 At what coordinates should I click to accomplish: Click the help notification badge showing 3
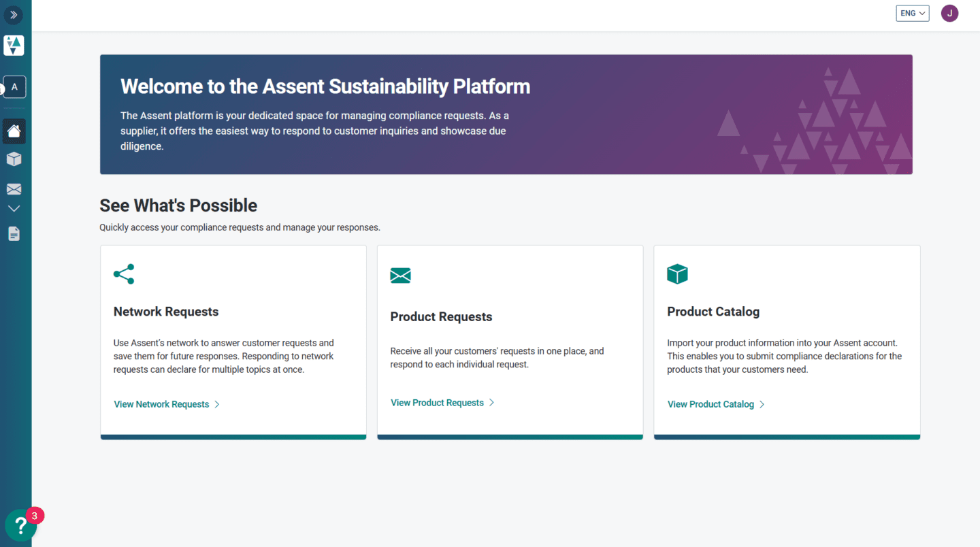[35, 516]
